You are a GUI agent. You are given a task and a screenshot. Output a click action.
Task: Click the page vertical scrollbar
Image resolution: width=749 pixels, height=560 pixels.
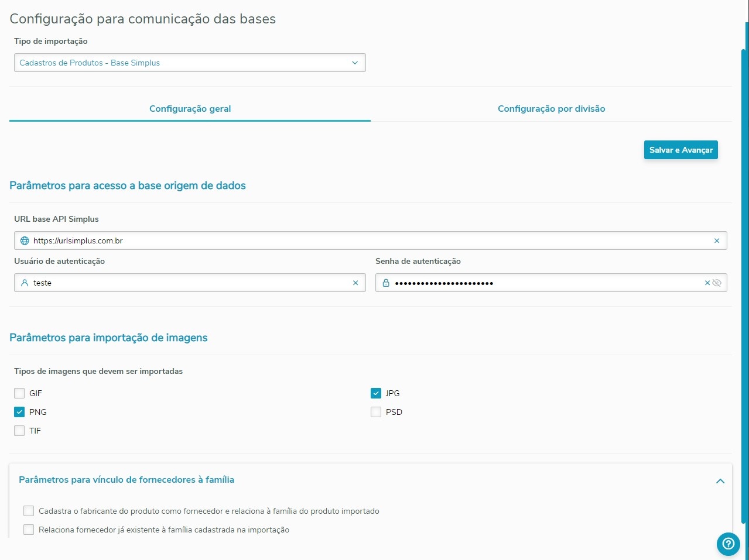pyautogui.click(x=745, y=234)
